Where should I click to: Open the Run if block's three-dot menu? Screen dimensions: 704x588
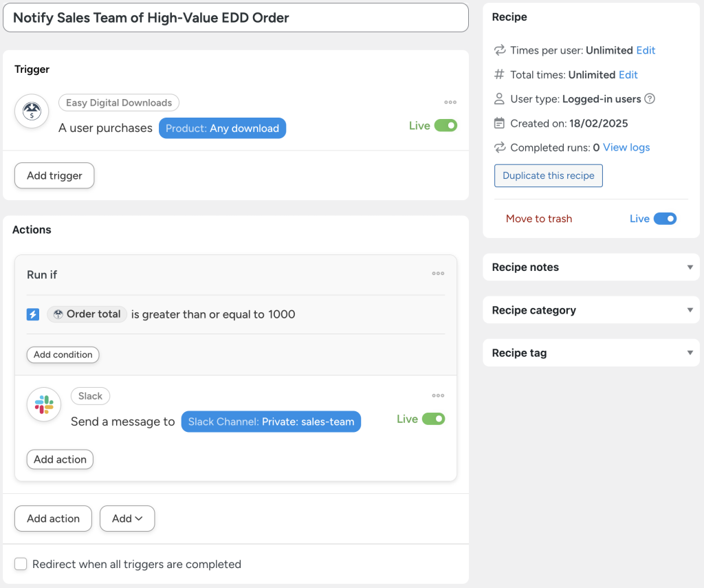click(x=438, y=273)
